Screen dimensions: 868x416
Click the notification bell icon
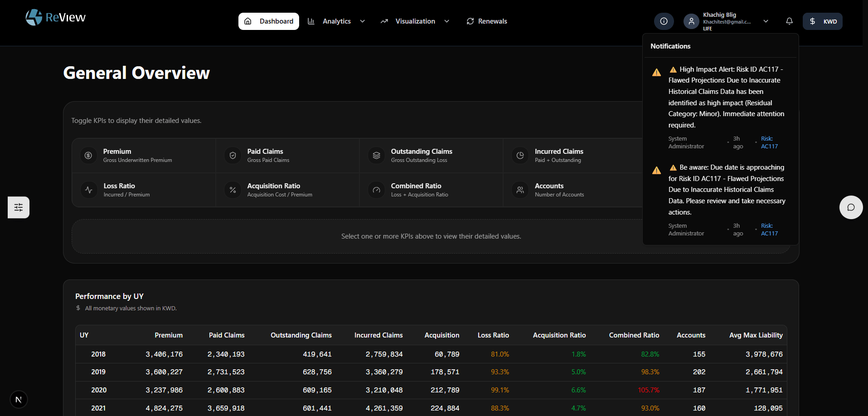point(789,21)
